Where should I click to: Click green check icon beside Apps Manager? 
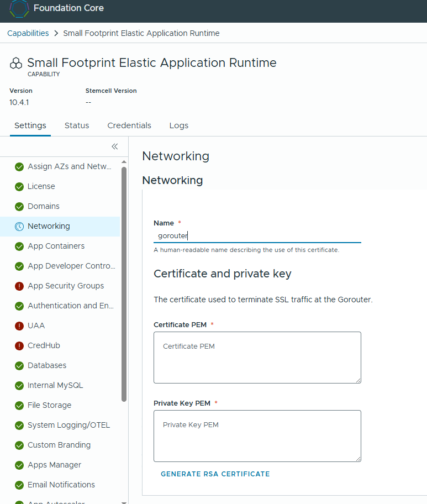coord(19,465)
